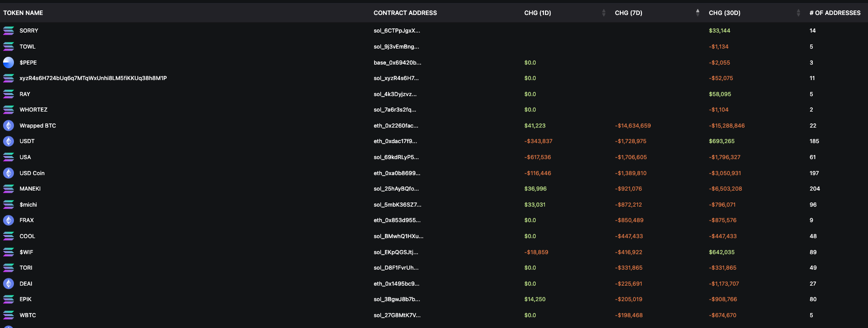The height and width of the screenshot is (328, 868).
Task: Click the $642,035 30D change value
Action: (721, 252)
